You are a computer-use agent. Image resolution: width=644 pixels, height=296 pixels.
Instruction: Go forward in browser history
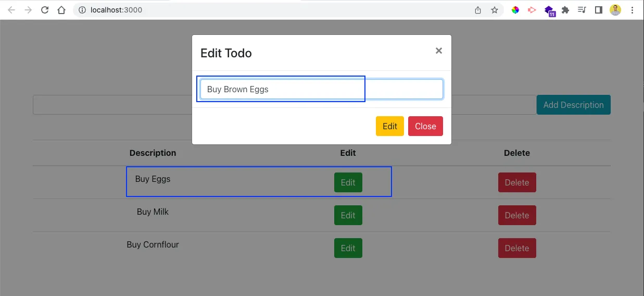(x=28, y=10)
